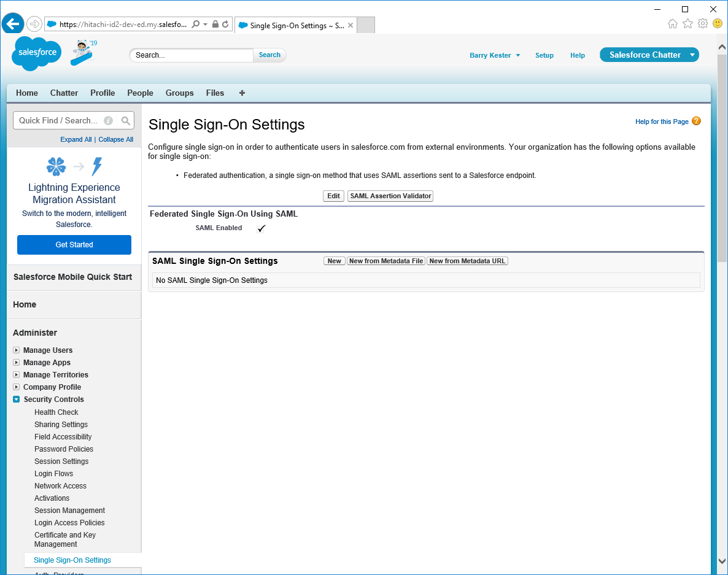Close the Single Sign-On Settings browser tab
This screenshot has height=575, width=728.
(350, 26)
